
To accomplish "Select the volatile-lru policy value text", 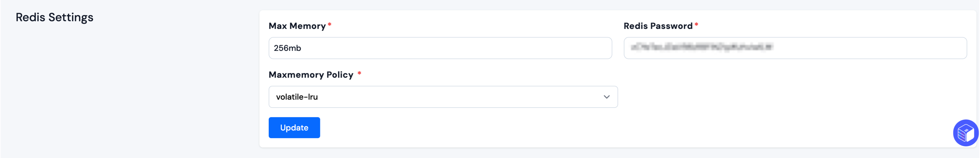I will coord(297,97).
